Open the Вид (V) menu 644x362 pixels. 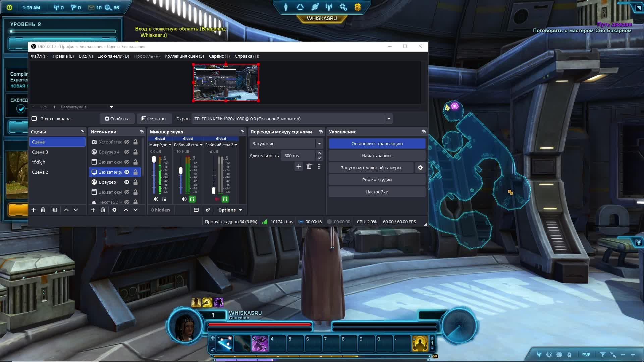(86, 56)
